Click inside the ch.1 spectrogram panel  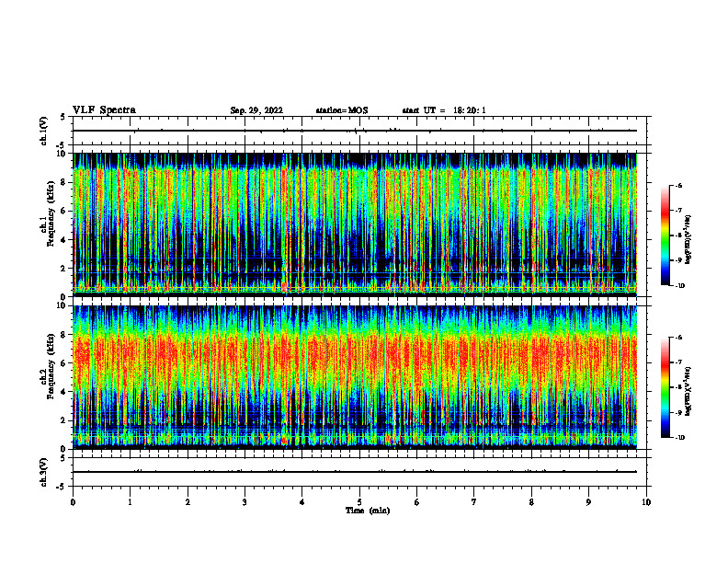(355, 224)
